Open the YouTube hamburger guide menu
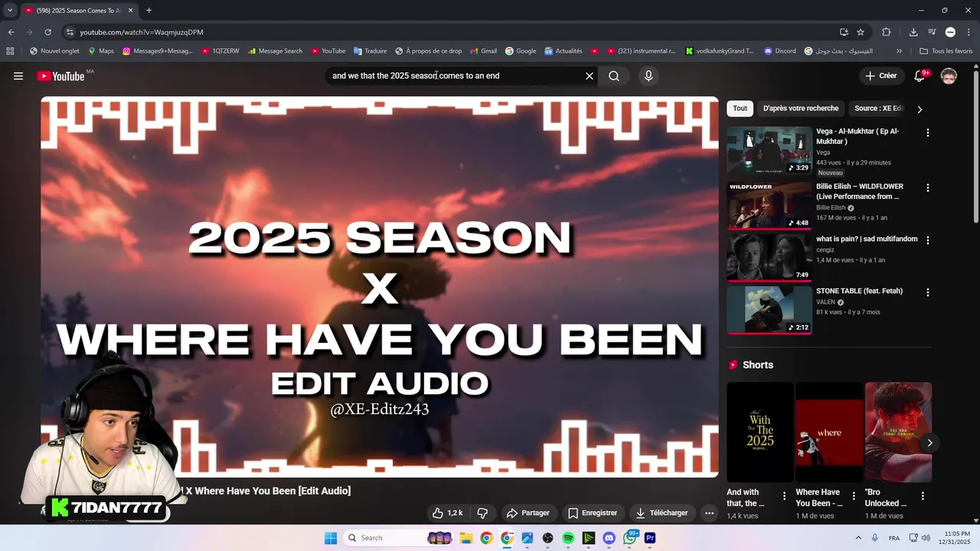The image size is (980, 551). click(x=18, y=76)
